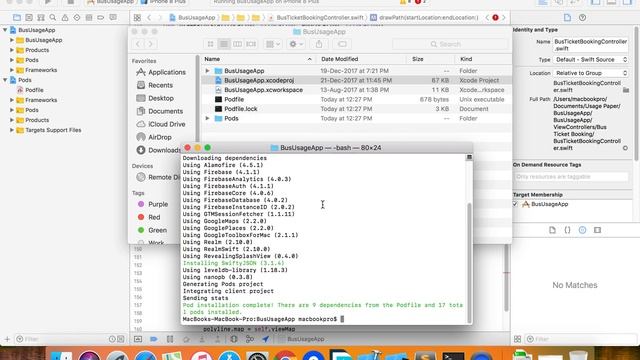Switch Finder to list view
The height and width of the screenshot is (360, 640).
(x=224, y=44)
